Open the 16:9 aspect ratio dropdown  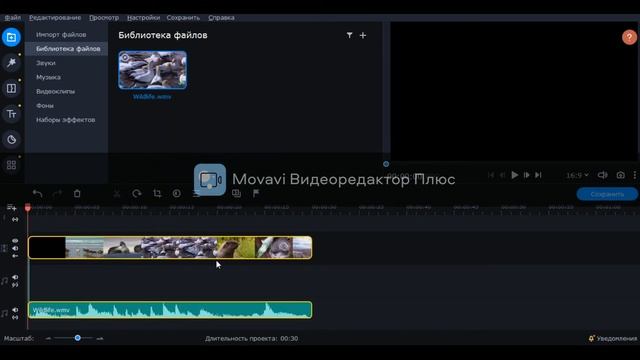click(x=577, y=175)
